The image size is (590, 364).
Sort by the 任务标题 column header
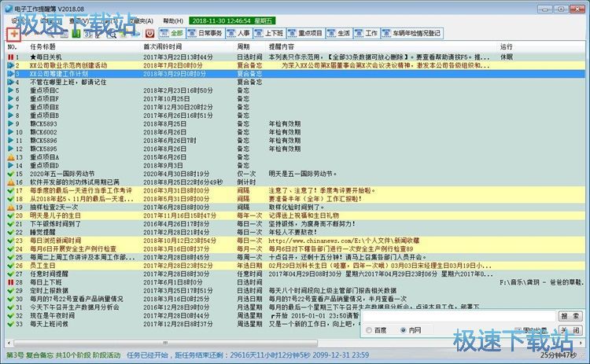[43, 46]
